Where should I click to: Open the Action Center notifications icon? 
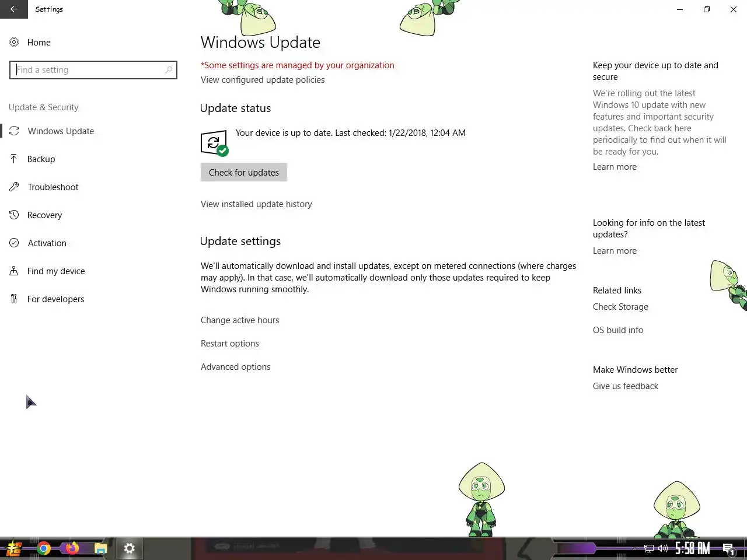click(x=728, y=548)
